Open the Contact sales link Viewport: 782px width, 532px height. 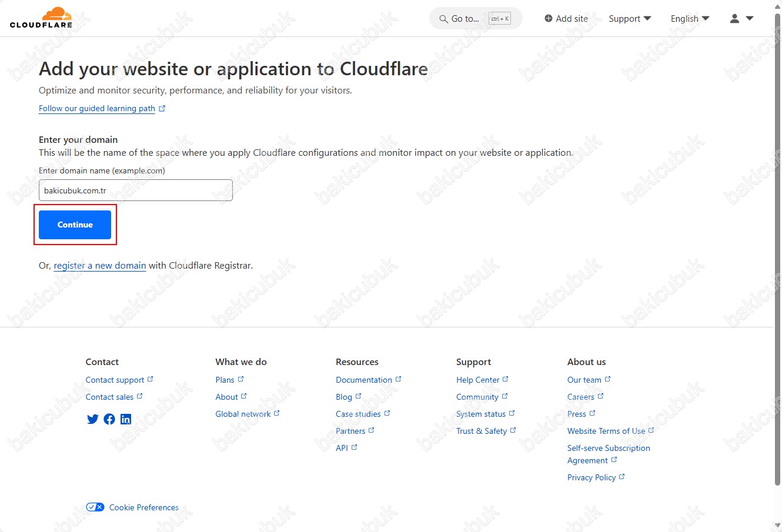tap(109, 397)
